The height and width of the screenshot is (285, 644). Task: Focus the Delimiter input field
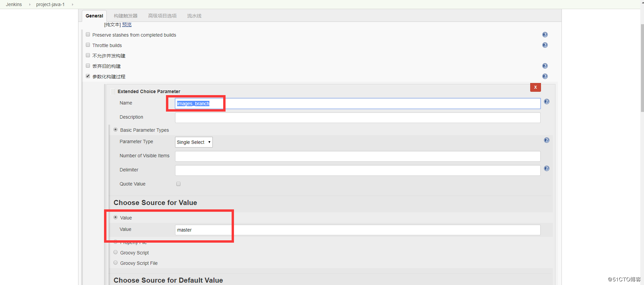[x=358, y=170]
